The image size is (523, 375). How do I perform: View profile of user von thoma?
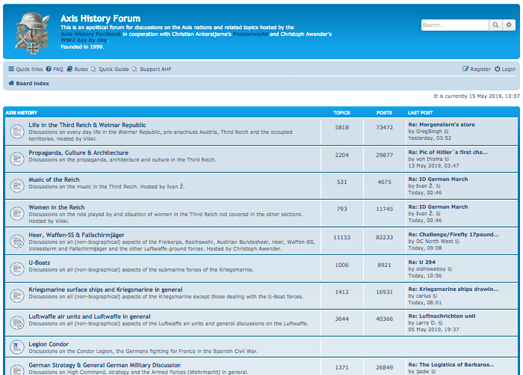pos(429,159)
